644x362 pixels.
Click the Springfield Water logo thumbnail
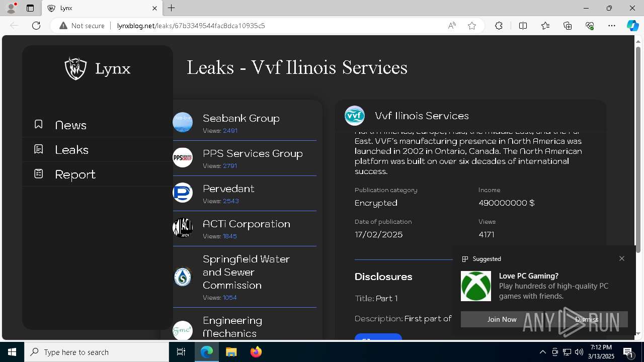183,277
